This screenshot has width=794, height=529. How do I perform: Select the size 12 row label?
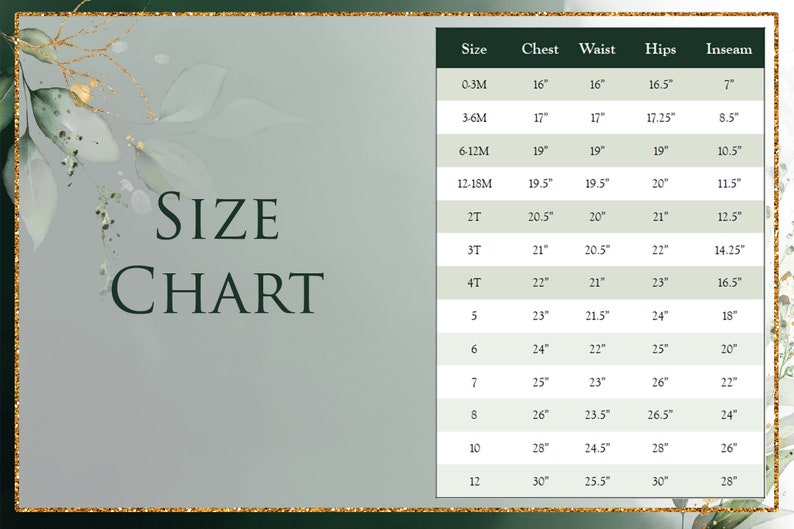coord(474,481)
